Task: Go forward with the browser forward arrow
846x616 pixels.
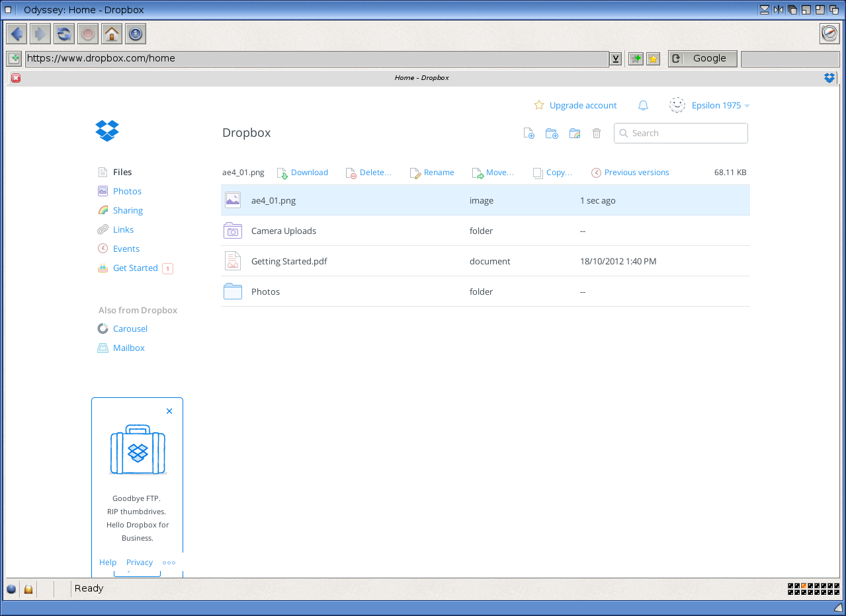Action: tap(40, 34)
